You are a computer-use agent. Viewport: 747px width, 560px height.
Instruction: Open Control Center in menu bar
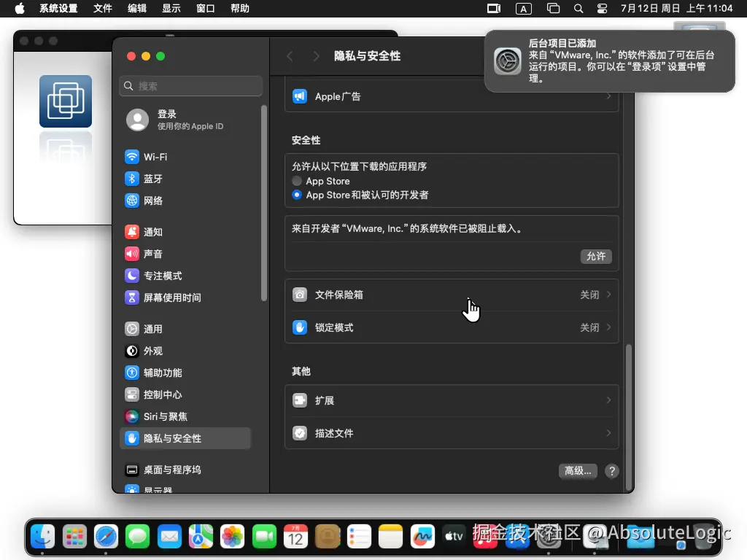pyautogui.click(x=602, y=9)
